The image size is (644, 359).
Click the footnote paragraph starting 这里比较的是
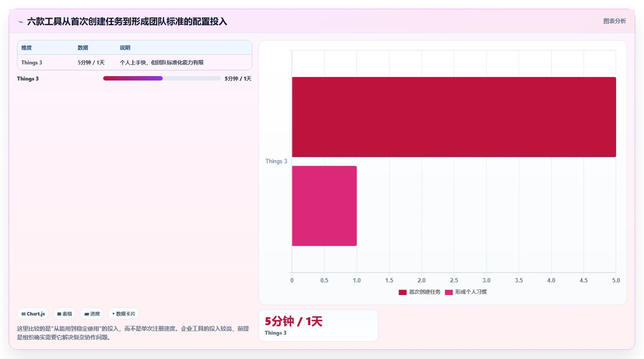click(133, 333)
